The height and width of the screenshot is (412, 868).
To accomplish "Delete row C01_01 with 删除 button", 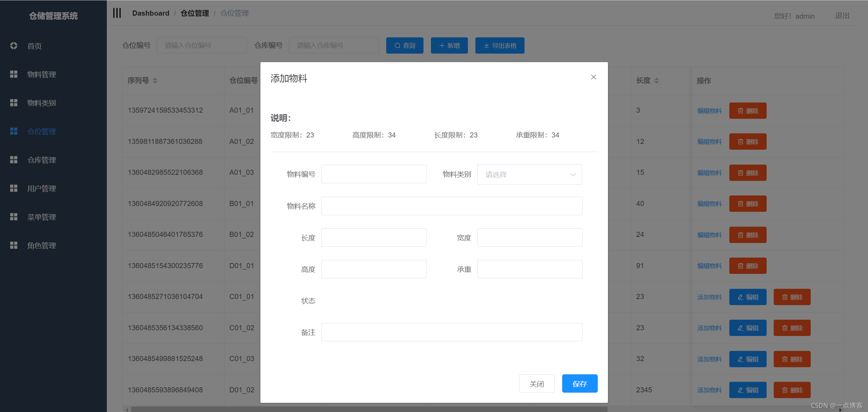I will [792, 297].
